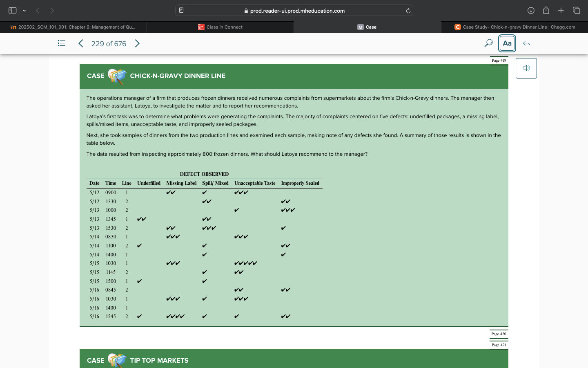Click the Chick-N-Gravy case folder icon
The width and height of the screenshot is (588, 368).
[x=117, y=76]
